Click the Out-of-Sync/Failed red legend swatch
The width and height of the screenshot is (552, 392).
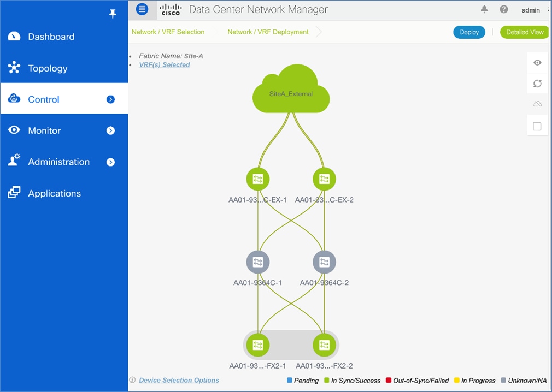pos(389,380)
